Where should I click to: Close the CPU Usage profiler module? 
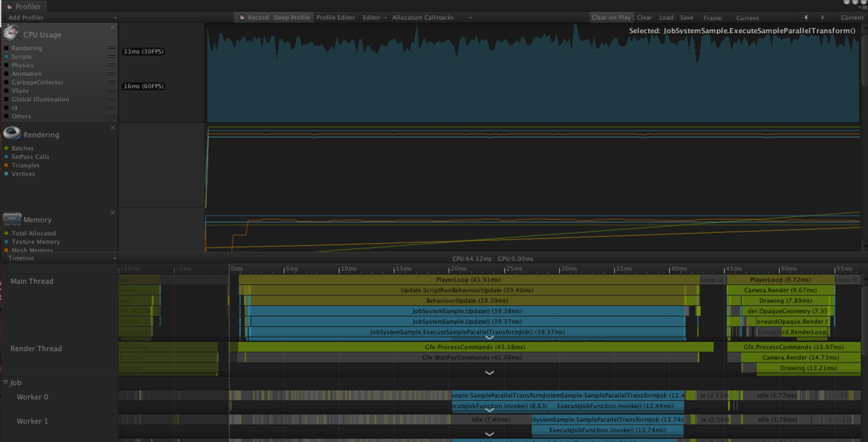click(113, 27)
